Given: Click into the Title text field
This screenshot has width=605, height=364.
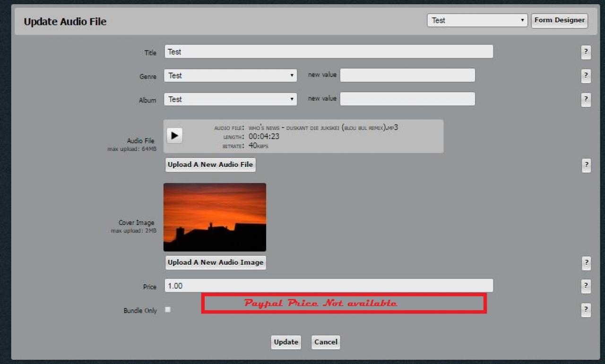Looking at the screenshot, I should click(328, 52).
